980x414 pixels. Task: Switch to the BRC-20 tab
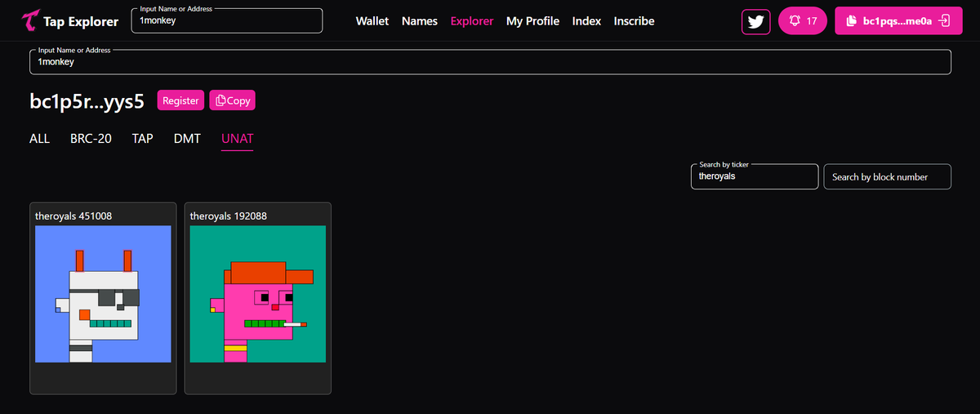[x=91, y=139]
